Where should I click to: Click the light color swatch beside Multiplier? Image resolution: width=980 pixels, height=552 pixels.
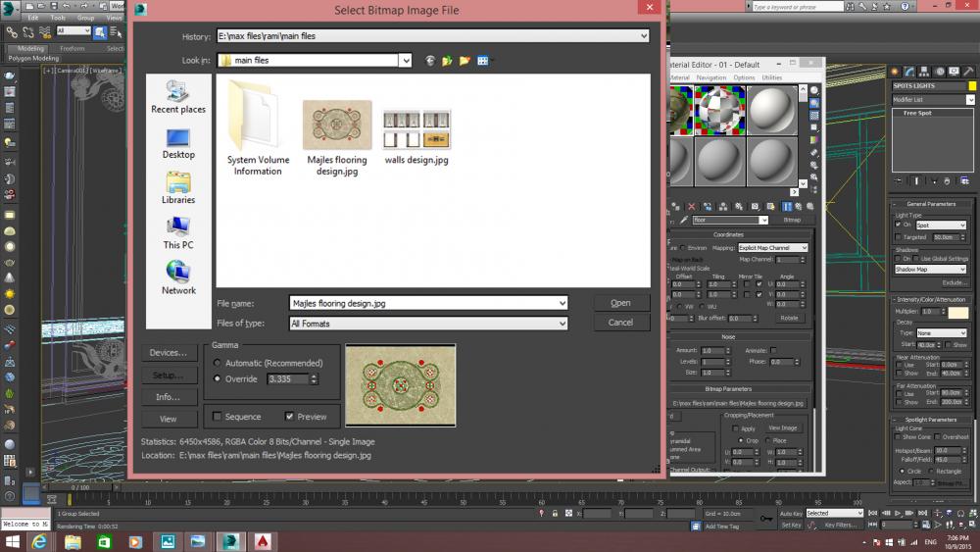click(x=957, y=312)
